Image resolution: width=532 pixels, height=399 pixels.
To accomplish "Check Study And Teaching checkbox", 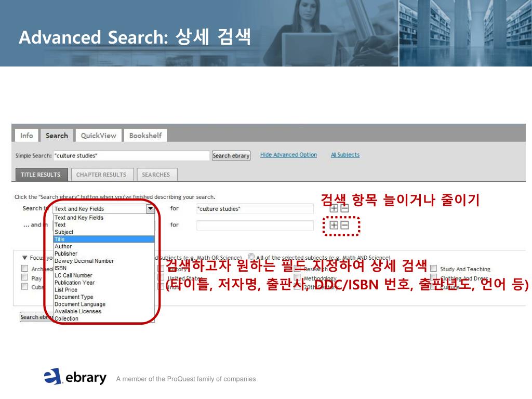I will coord(433,269).
